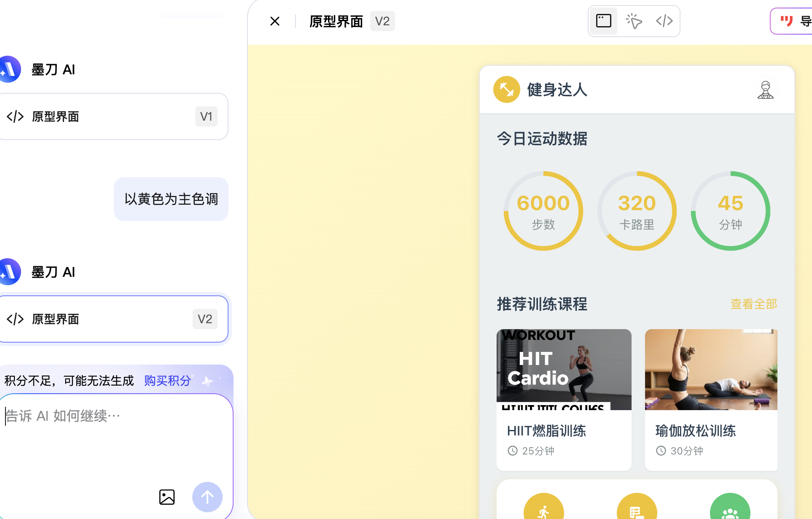Click the 查看全部 link
The height and width of the screenshot is (519, 812).
coord(754,304)
